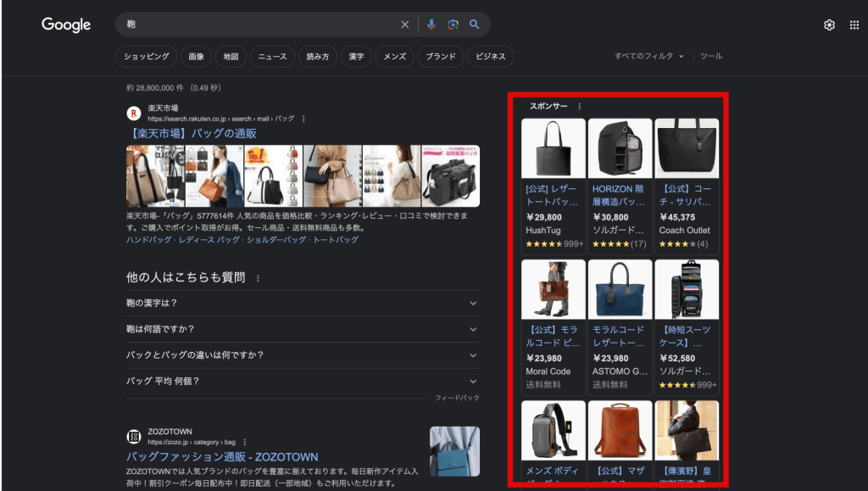Open the ハンドバッグ sitelink
868x491 pixels.
coord(149,240)
